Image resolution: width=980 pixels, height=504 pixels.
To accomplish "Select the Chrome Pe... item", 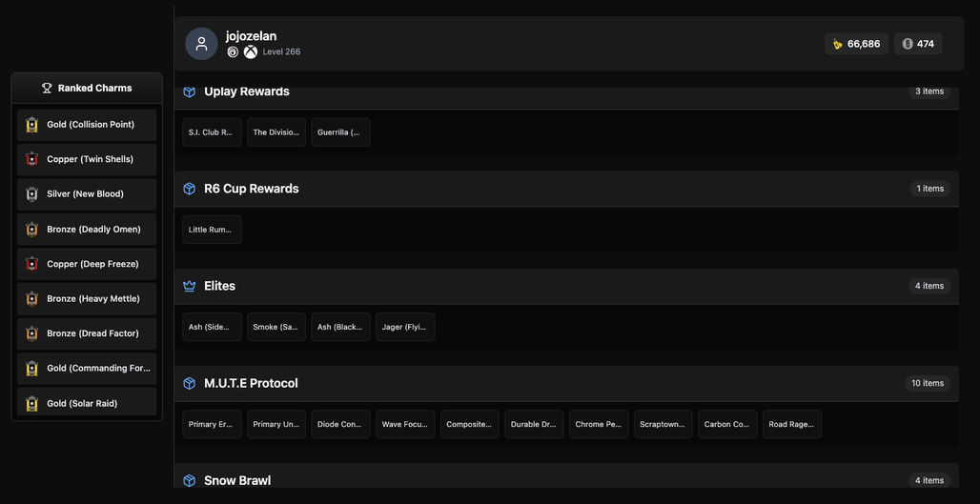I will [599, 424].
